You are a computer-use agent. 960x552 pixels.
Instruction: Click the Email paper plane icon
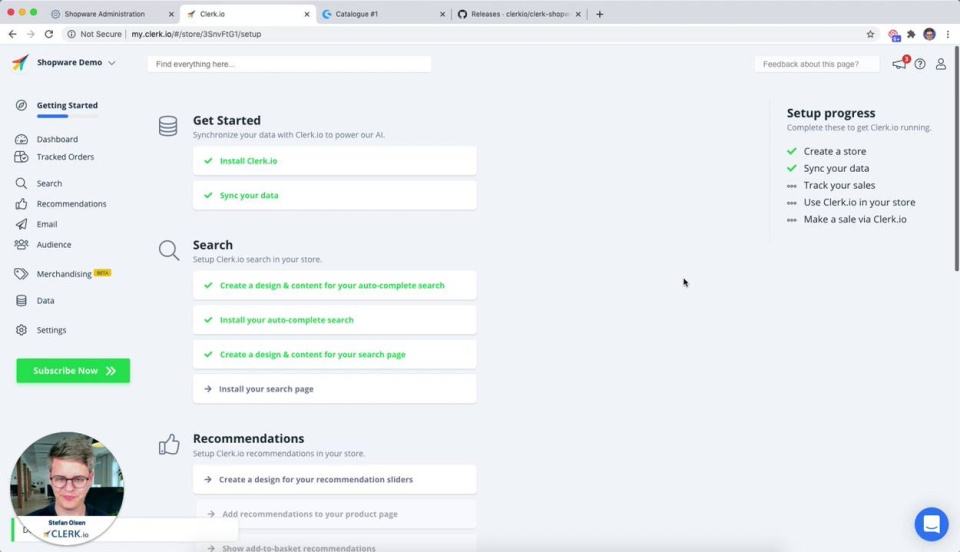[x=21, y=224]
